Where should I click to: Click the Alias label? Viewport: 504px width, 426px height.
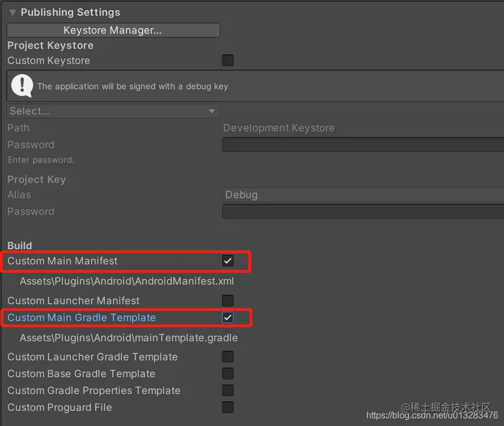point(19,195)
